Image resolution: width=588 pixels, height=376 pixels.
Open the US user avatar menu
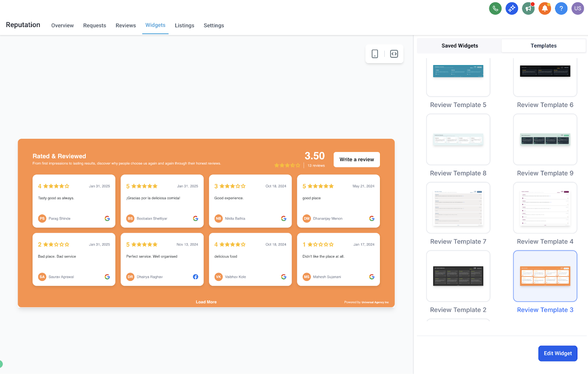coord(577,8)
